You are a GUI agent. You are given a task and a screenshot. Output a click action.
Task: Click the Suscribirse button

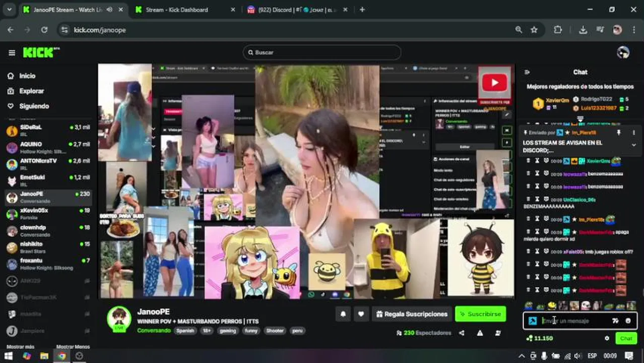point(480,314)
